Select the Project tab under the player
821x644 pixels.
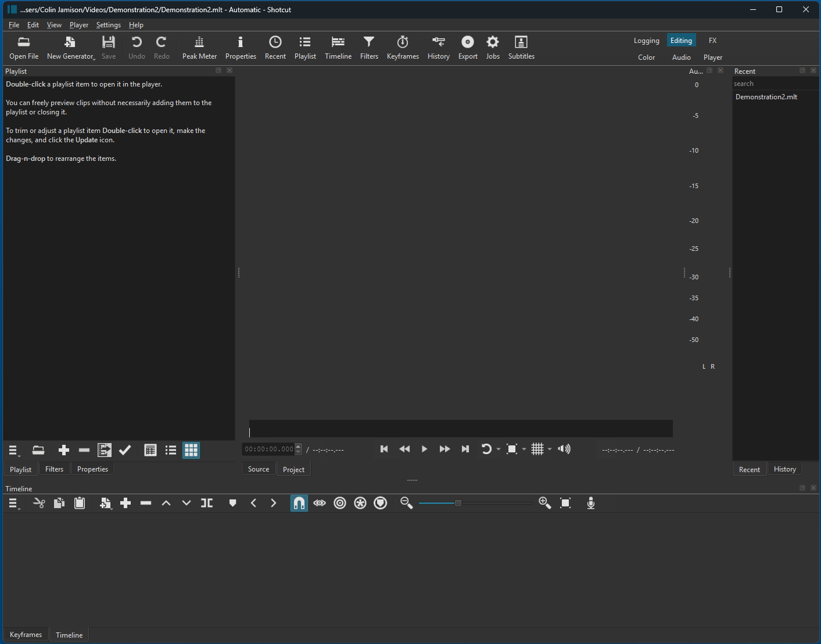click(293, 469)
